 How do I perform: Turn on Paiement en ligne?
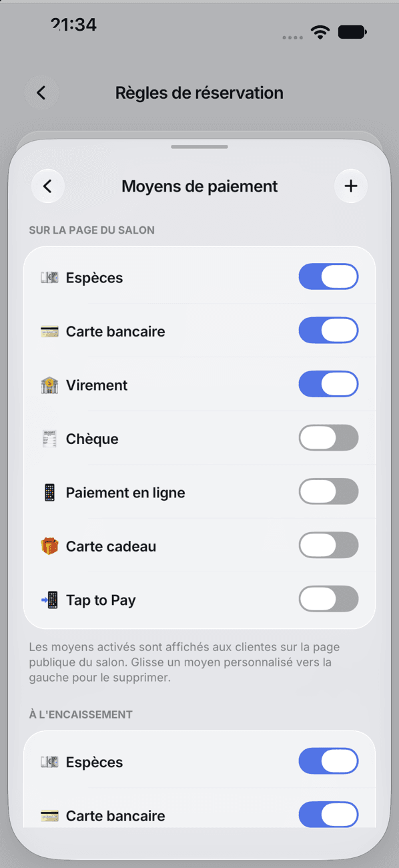point(328,491)
